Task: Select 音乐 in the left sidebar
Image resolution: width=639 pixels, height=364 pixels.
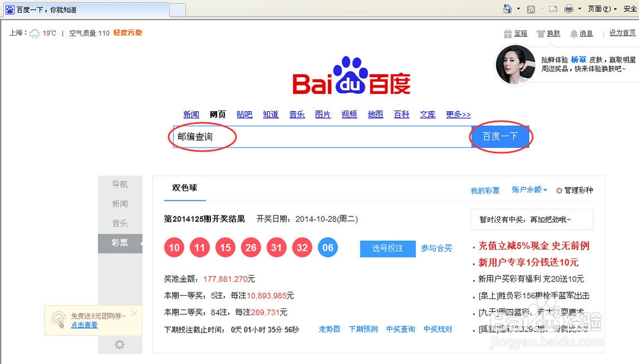Action: 120,223
